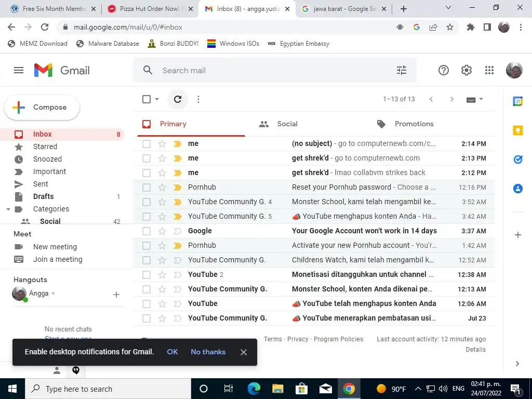Image resolution: width=532 pixels, height=399 pixels.
Task: Collapse the Categories section arrow
Action: pyautogui.click(x=8, y=209)
